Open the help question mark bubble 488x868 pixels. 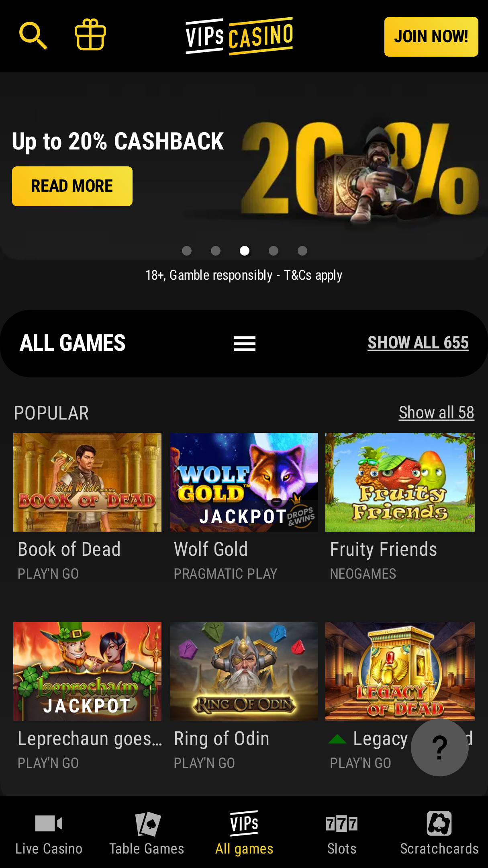(440, 747)
